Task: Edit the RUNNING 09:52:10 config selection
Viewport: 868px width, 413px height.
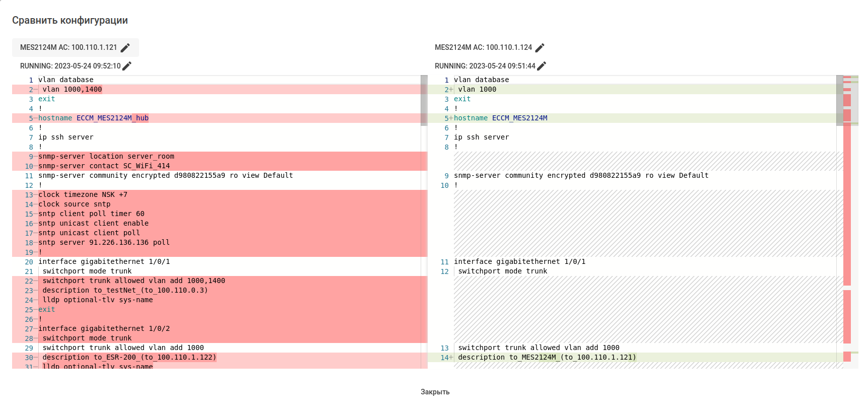Action: [x=127, y=66]
